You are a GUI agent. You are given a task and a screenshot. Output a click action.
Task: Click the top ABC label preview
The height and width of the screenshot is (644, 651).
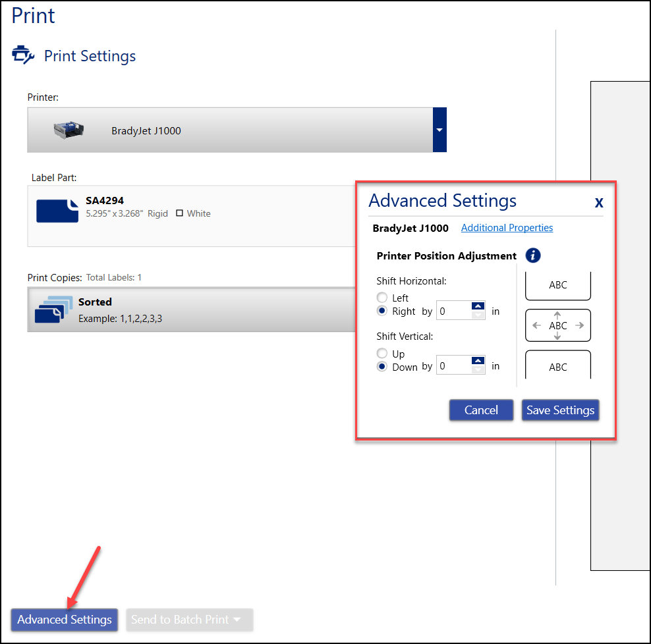click(557, 286)
